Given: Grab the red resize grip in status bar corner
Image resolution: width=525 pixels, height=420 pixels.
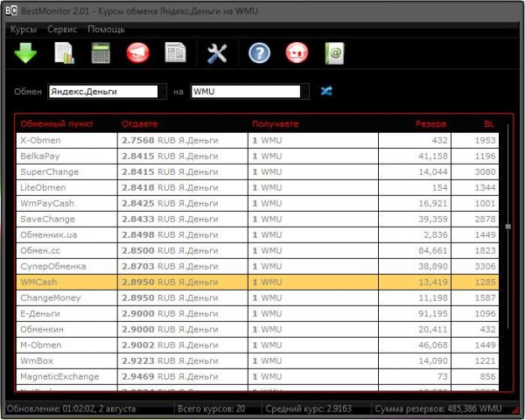Looking at the screenshot, I should (x=515, y=409).
